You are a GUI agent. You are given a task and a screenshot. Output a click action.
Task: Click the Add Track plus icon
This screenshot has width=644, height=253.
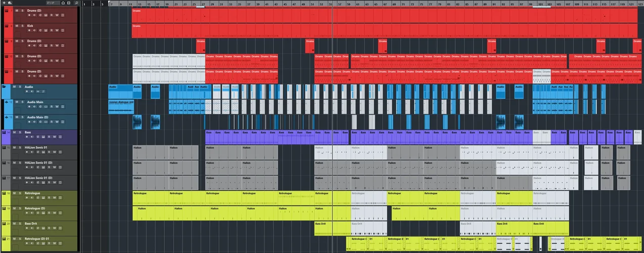4,3
